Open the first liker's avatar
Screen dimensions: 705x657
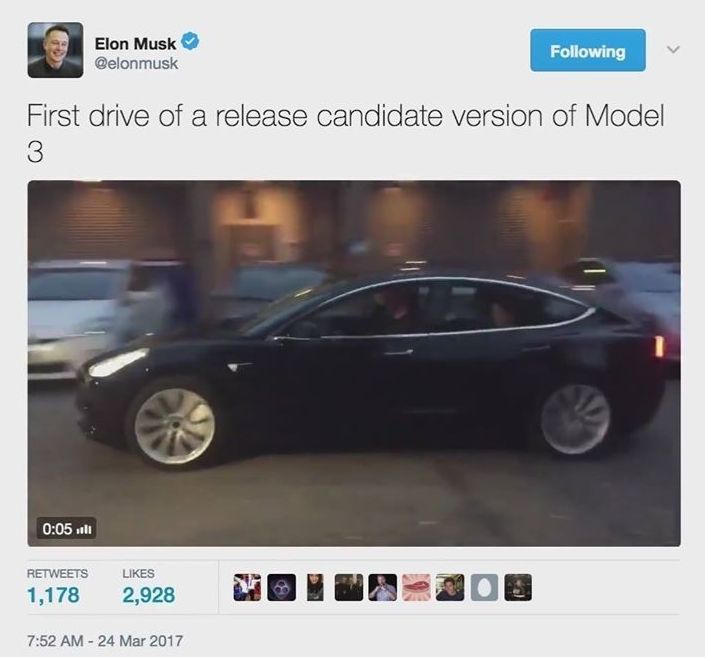click(247, 588)
